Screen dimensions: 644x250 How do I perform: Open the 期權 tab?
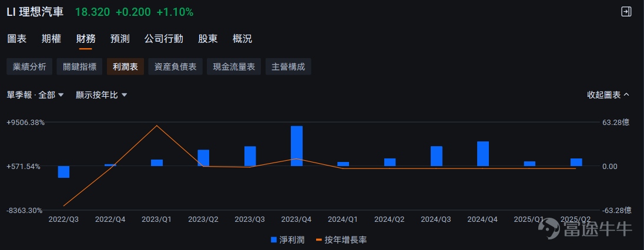point(51,39)
